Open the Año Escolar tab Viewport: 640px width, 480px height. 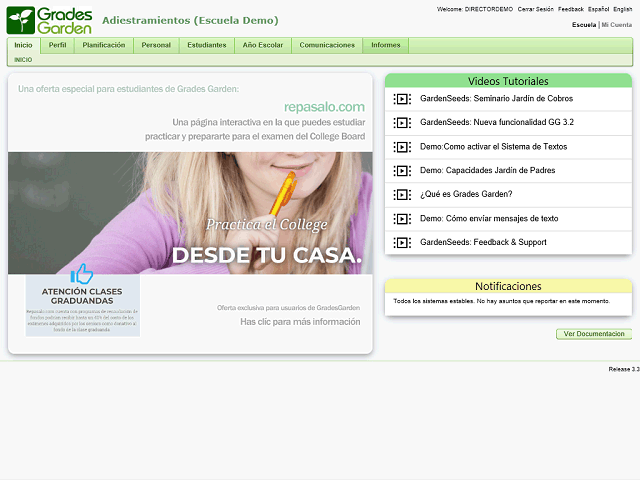[262, 45]
